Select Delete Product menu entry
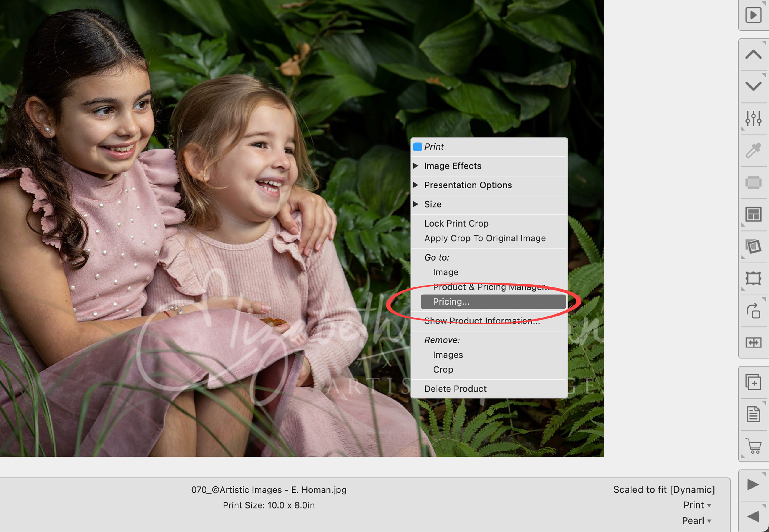Viewport: 769px width, 532px height. [x=455, y=389]
